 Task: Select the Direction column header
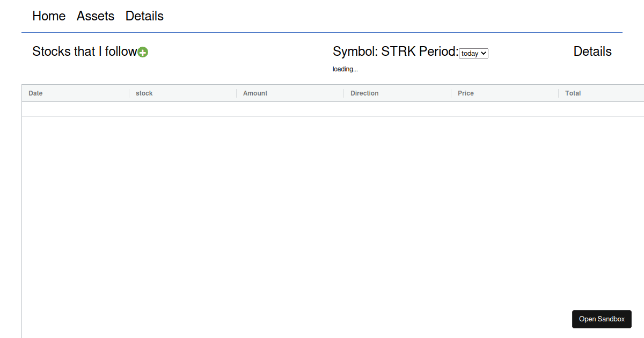coord(364,93)
